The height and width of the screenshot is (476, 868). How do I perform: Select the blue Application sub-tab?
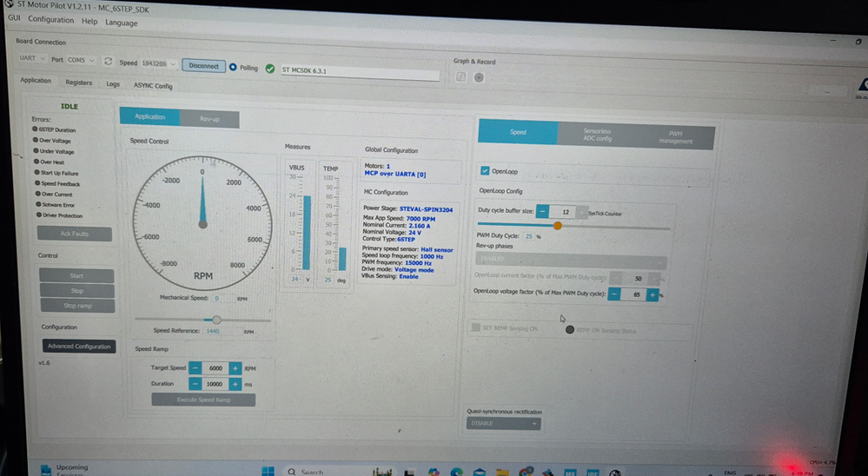[x=149, y=116]
